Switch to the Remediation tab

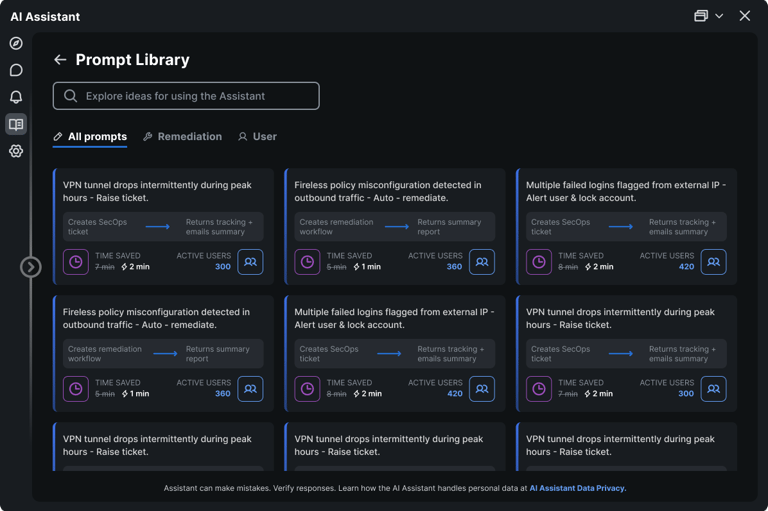tap(182, 137)
